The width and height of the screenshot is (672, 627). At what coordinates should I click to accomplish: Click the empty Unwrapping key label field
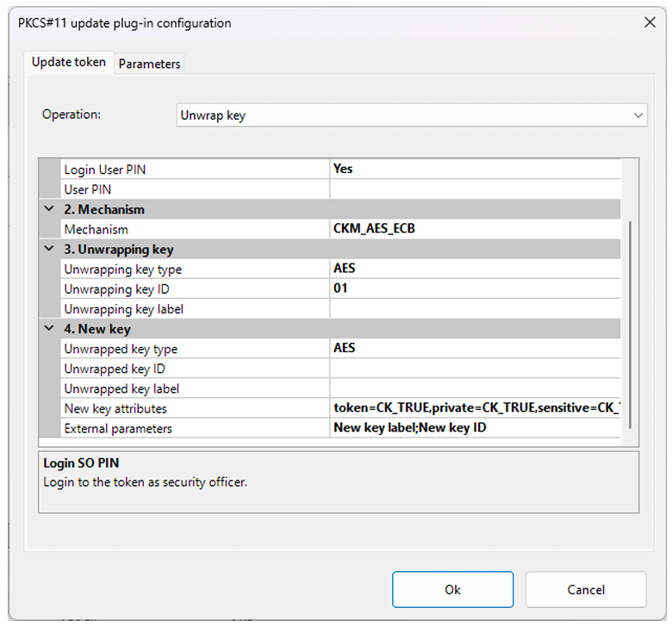coord(475,308)
